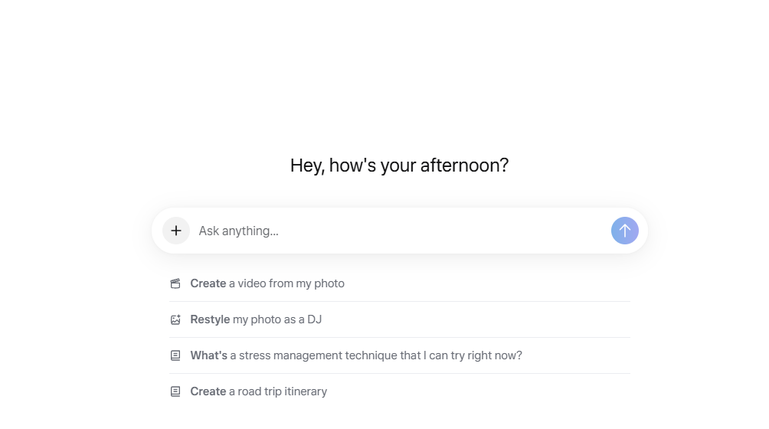Screen dimensions: 769x429
Task: Click the plus attachment button
Action: [176, 231]
